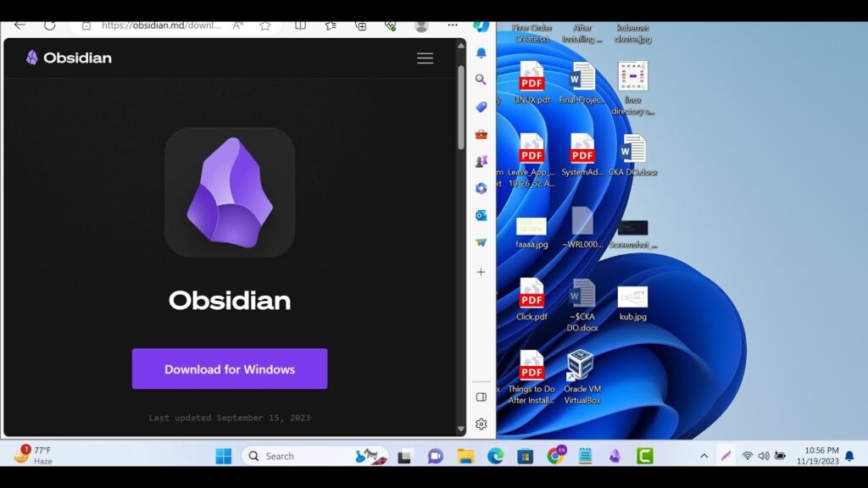Image resolution: width=868 pixels, height=488 pixels.
Task: Add page to favorites with star icon
Action: 265,25
